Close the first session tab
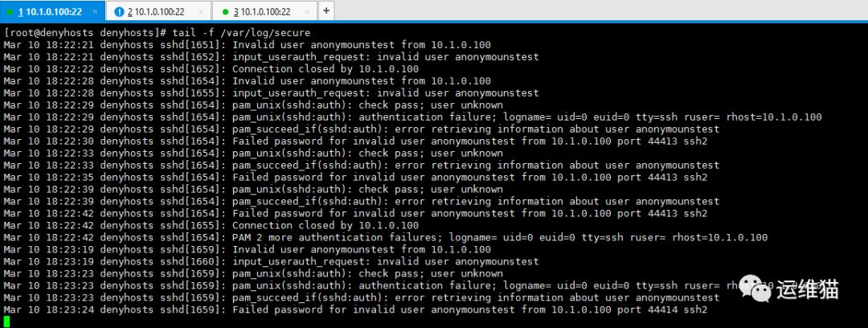 95,11
